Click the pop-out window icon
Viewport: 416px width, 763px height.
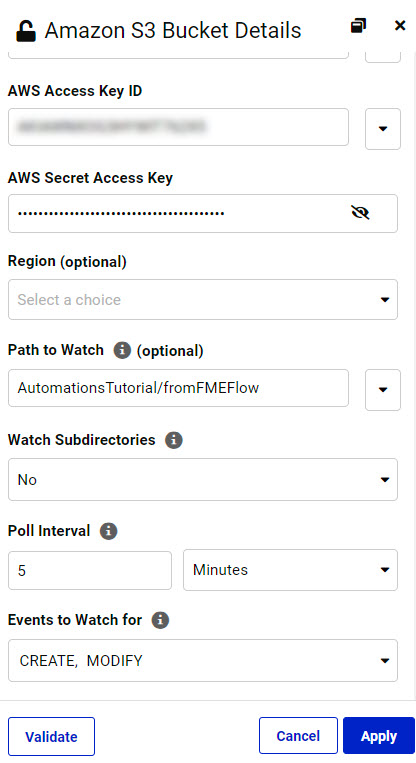359,26
